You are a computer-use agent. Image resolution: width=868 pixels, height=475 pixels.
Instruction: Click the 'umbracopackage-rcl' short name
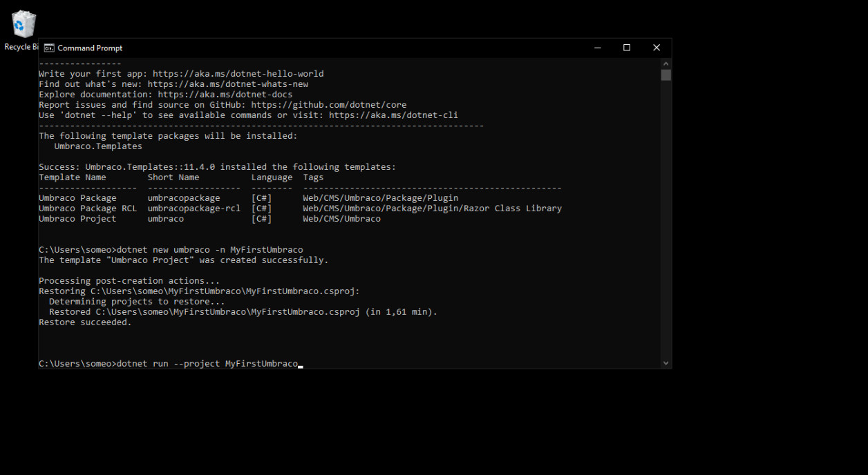[x=194, y=209]
